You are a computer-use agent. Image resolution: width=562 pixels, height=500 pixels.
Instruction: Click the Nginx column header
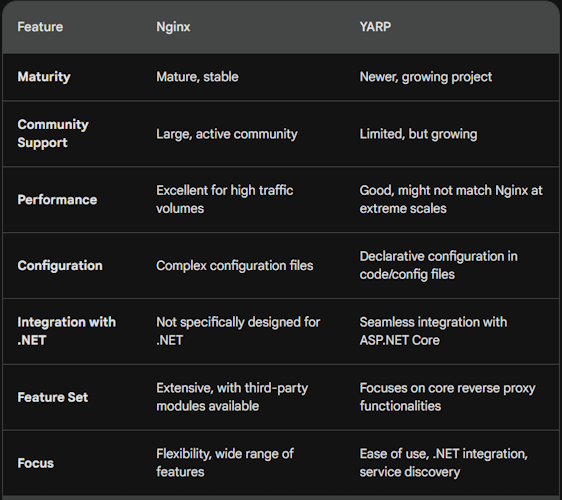pyautogui.click(x=173, y=27)
